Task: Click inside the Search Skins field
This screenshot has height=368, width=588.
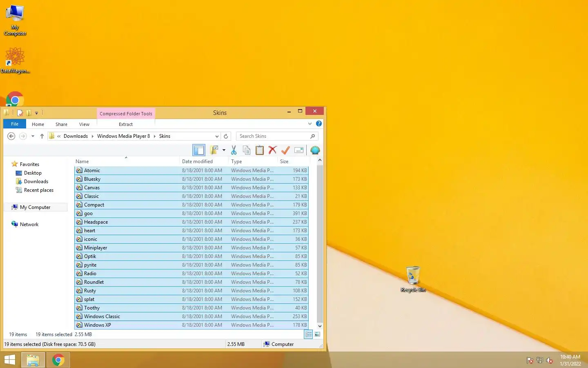Action: (x=273, y=136)
